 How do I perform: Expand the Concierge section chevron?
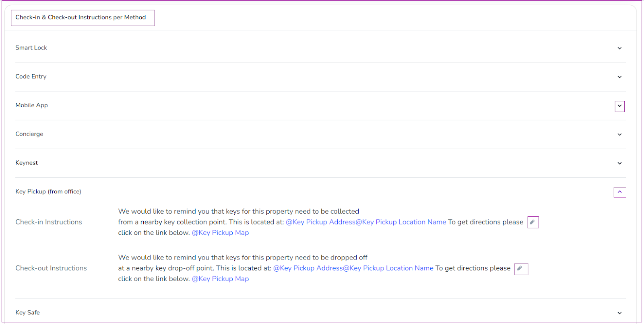tap(619, 135)
